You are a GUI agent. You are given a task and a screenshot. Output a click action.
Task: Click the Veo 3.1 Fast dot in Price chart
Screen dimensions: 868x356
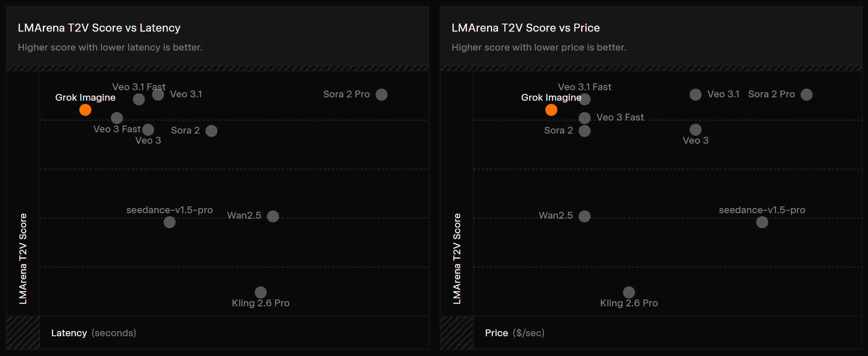pos(584,99)
